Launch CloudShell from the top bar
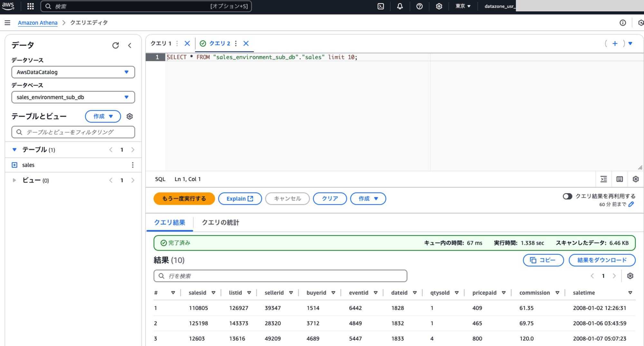 (x=381, y=6)
